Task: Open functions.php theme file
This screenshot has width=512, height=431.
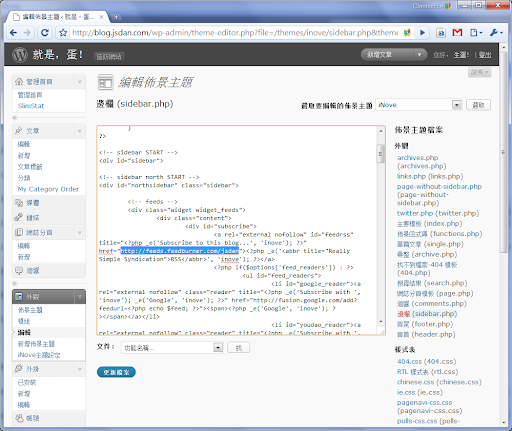Action: tap(413, 234)
